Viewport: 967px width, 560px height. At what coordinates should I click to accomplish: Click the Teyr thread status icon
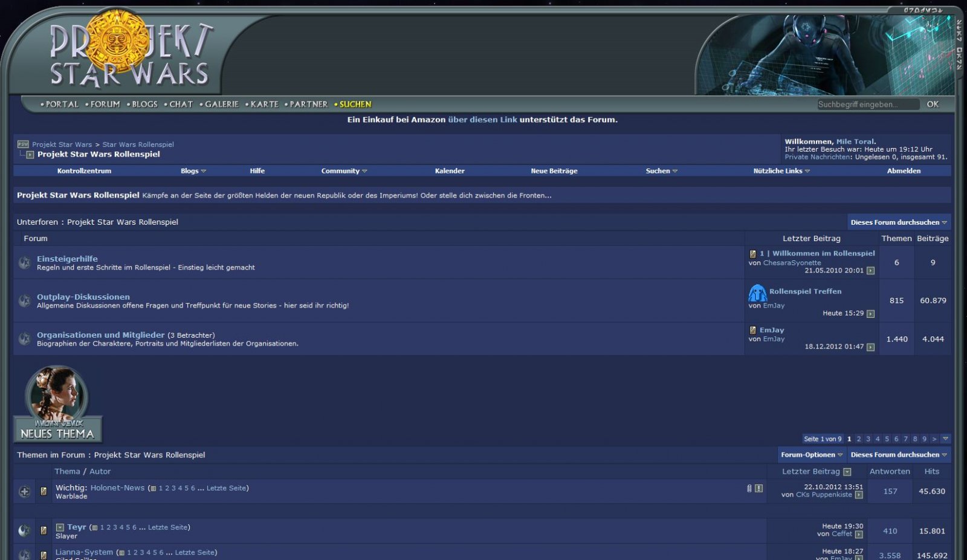[24, 530]
